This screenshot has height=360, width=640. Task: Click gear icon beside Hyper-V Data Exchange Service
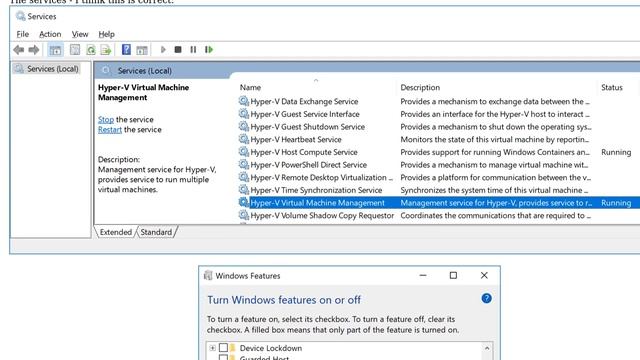click(244, 101)
